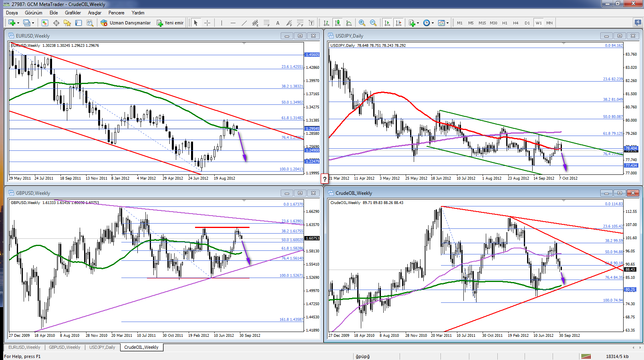Image resolution: width=644 pixels, height=360 pixels.
Task: Toggle the chart shift button
Action: pos(398,23)
